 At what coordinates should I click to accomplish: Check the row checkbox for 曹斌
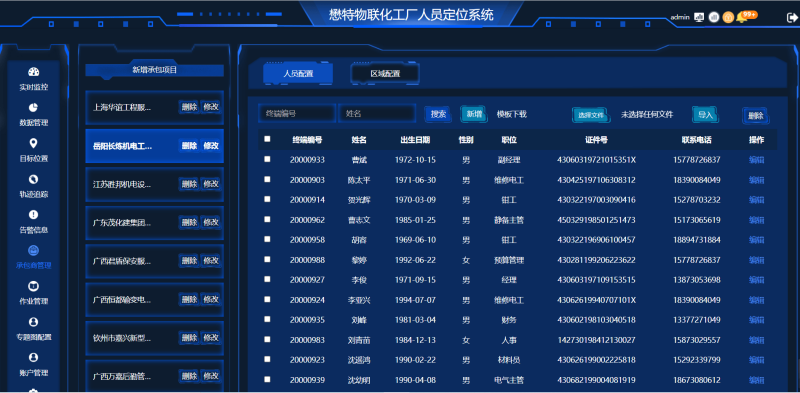pos(267,159)
